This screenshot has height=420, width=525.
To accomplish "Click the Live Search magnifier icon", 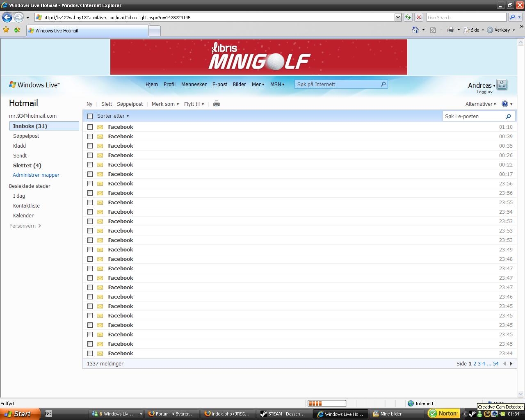I will (x=512, y=17).
